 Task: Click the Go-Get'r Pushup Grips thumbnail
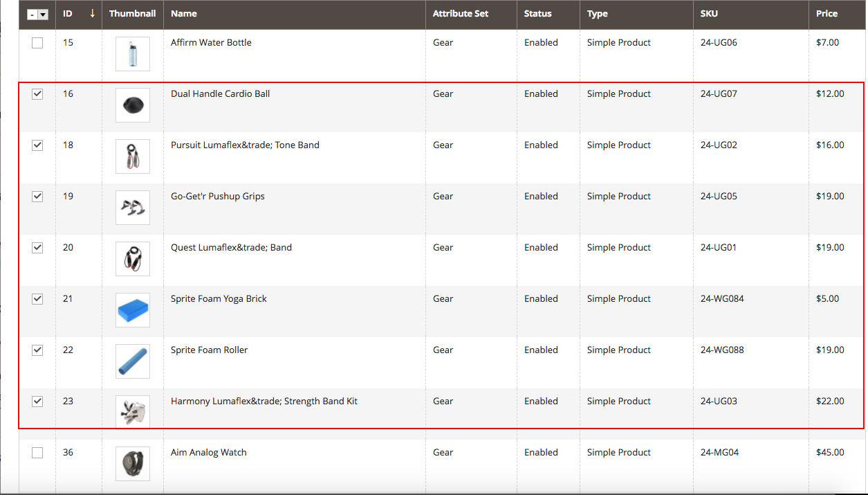[x=132, y=207]
